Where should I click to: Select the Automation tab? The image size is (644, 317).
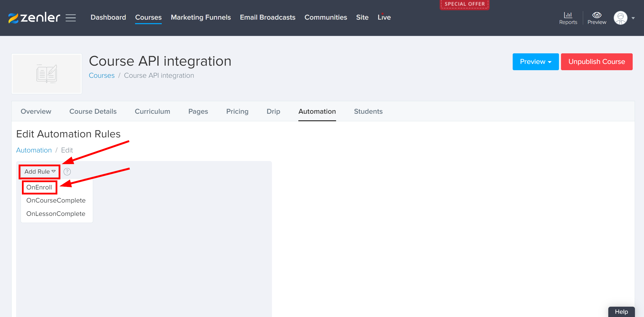(317, 111)
